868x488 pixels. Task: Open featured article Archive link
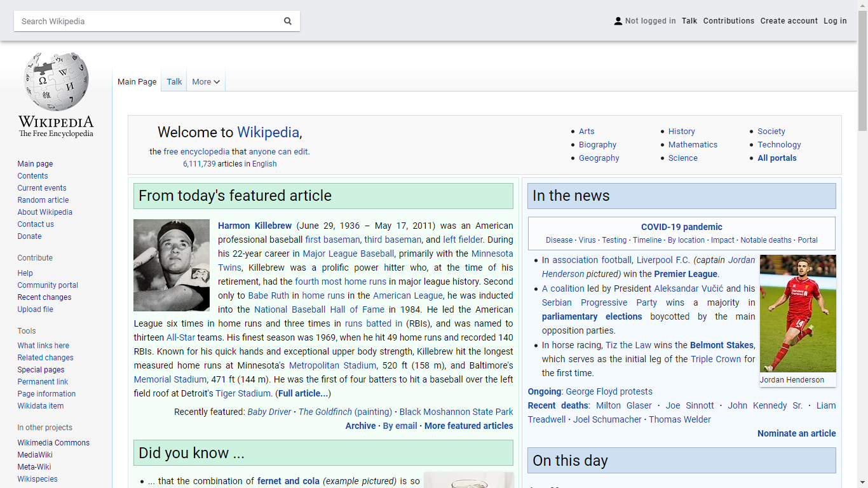(360, 426)
